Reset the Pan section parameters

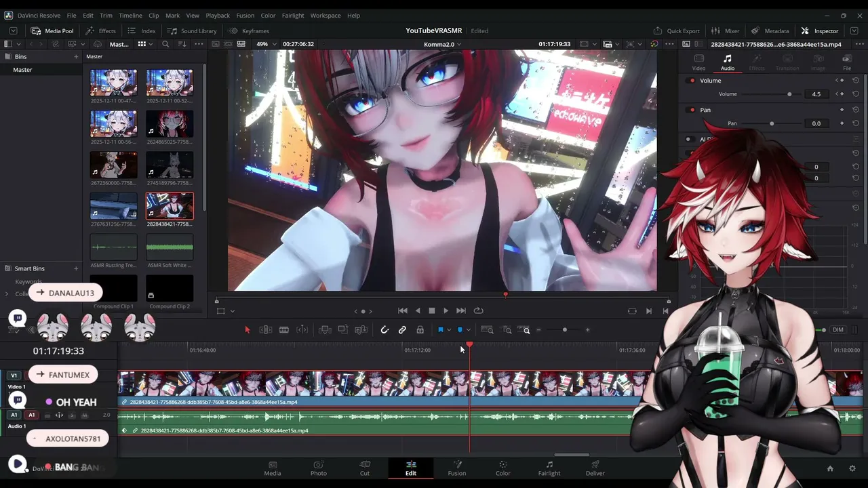coord(856,110)
